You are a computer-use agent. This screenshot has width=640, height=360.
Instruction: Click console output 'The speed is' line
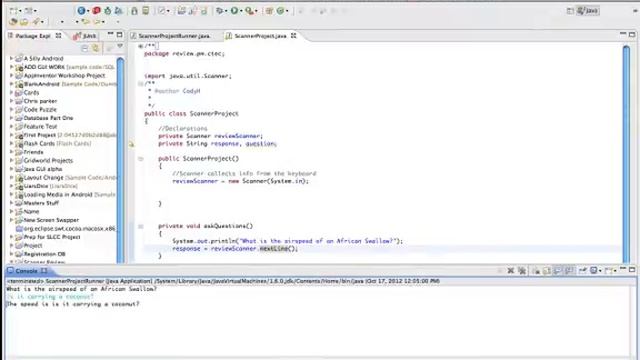(73, 304)
